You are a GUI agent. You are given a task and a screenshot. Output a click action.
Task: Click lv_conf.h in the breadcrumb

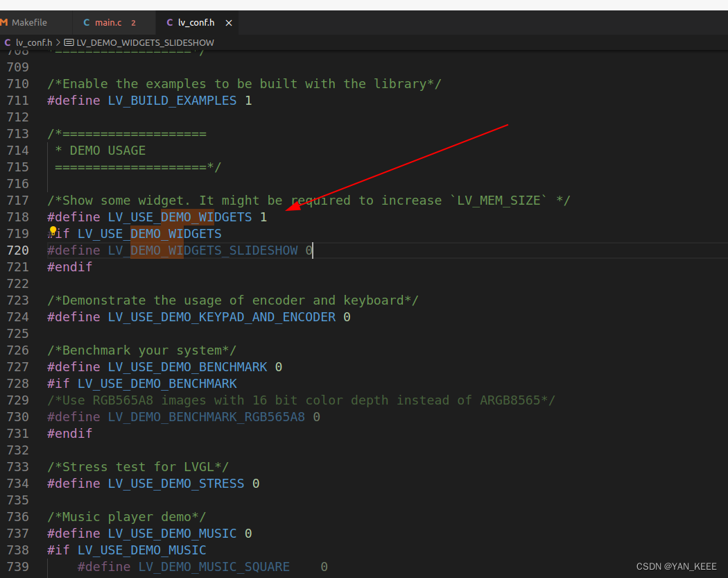coord(34,42)
